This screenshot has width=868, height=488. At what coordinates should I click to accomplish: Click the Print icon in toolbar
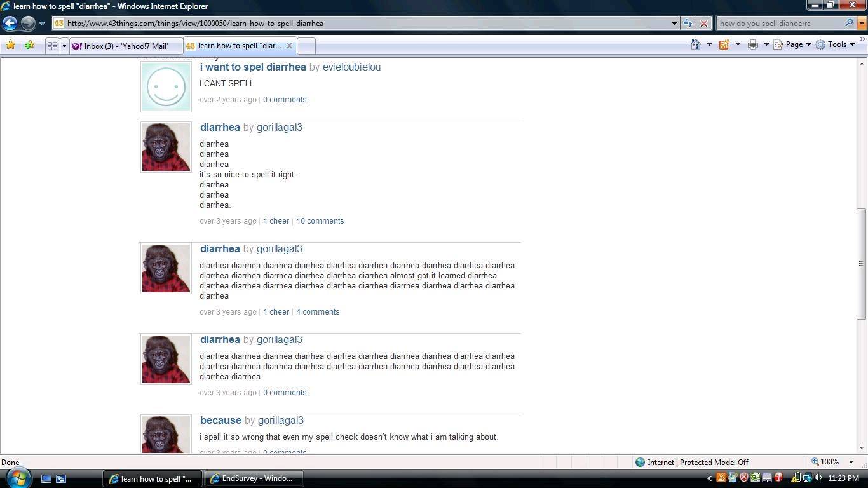753,44
